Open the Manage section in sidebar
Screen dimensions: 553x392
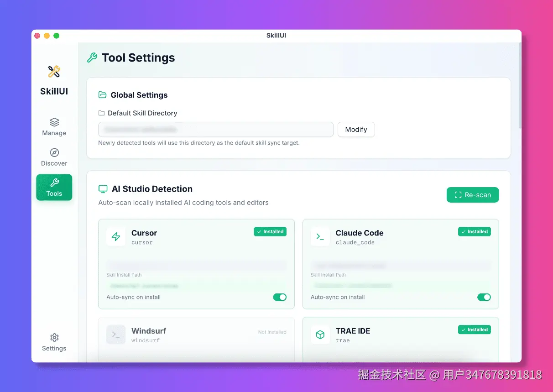pyautogui.click(x=54, y=127)
